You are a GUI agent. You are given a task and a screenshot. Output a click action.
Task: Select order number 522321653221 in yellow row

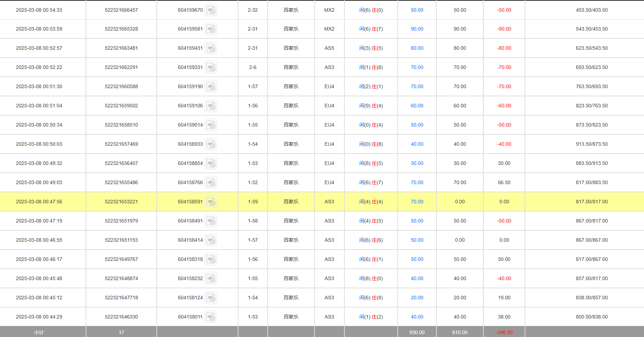[121, 202]
